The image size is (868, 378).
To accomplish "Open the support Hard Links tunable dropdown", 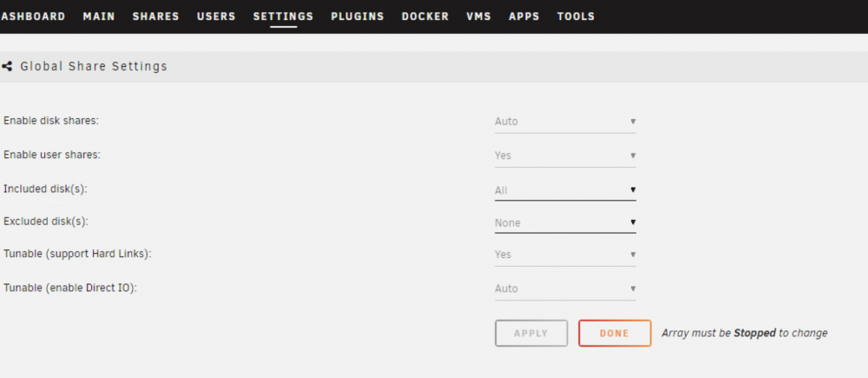I will (565, 255).
